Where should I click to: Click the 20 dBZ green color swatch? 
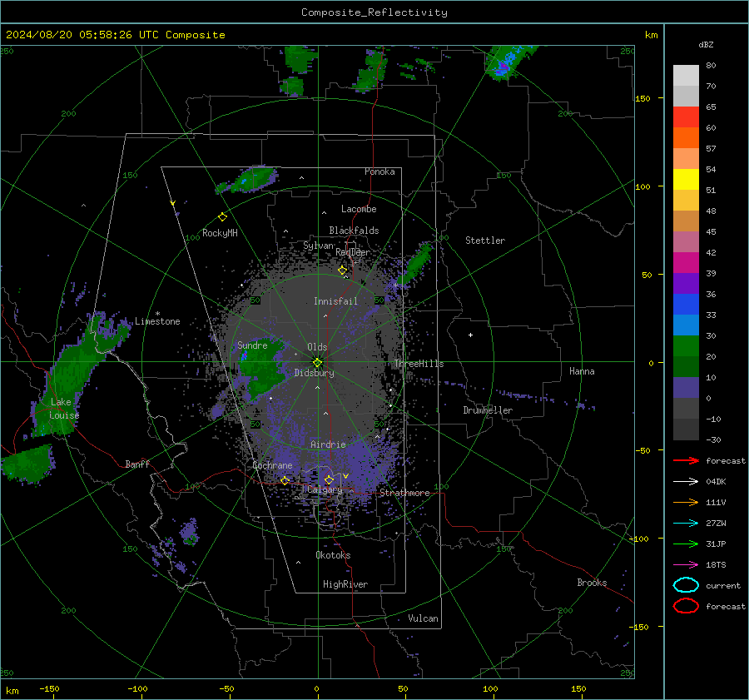pyautogui.click(x=686, y=346)
